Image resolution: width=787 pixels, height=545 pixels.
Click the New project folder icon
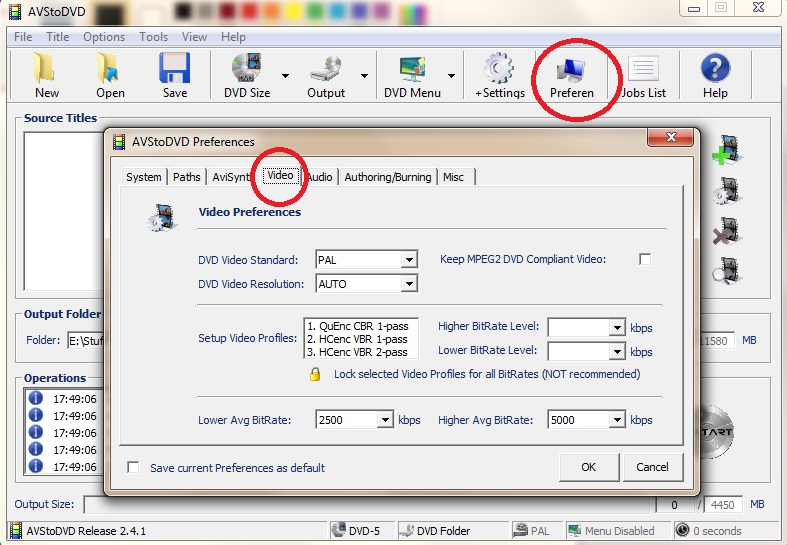tap(46, 69)
